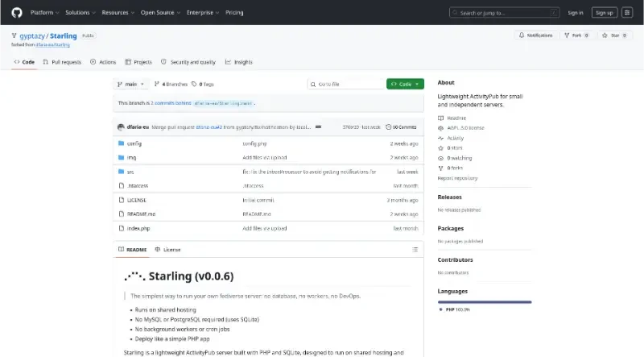This screenshot has height=357, width=644.
Task: Open the LICENSE file
Action: [136, 201]
